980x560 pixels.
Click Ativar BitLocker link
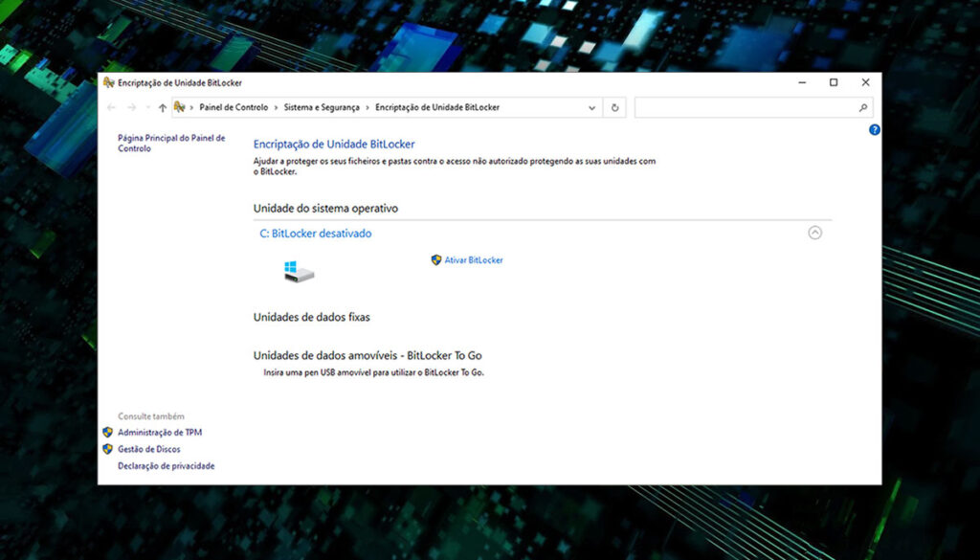click(474, 260)
